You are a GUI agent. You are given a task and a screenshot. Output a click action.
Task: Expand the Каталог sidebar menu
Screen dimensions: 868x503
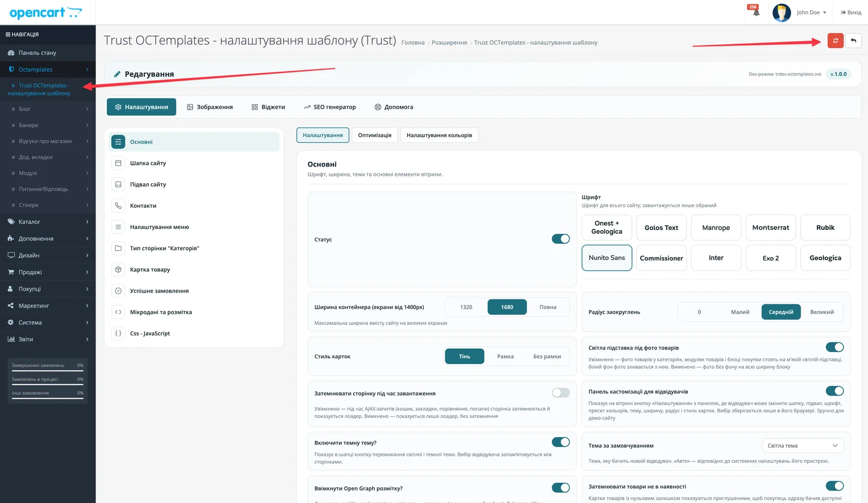(x=48, y=222)
